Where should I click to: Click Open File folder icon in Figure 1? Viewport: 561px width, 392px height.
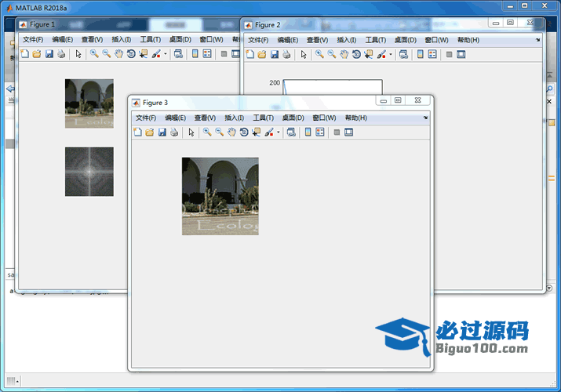pos(36,54)
